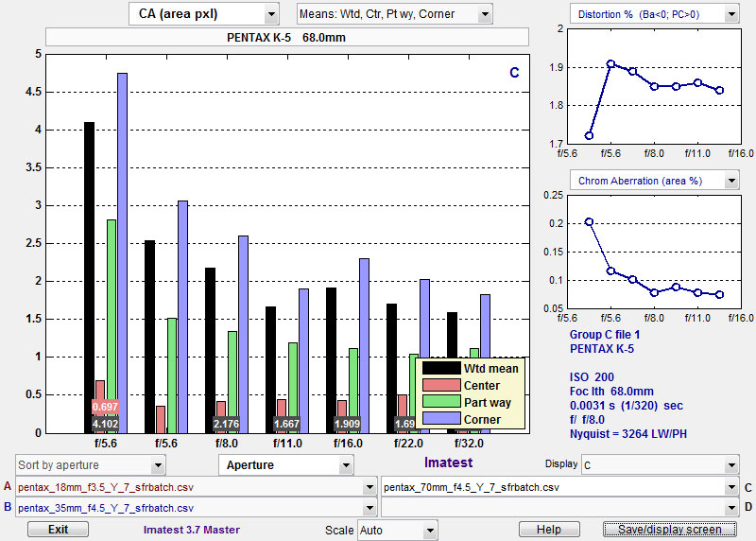Image resolution: width=756 pixels, height=541 pixels.
Task: Click the tallest blue Corner bar
Action: click(123, 253)
